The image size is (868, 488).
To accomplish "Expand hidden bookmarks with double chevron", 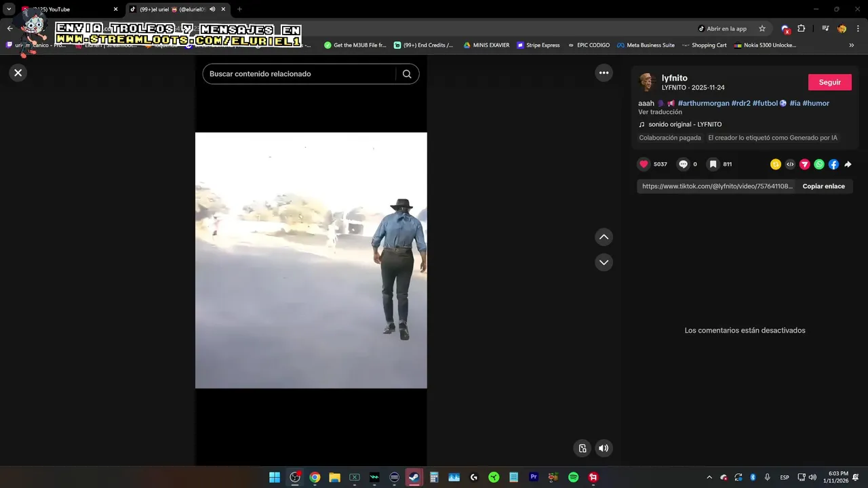I will tap(852, 45).
